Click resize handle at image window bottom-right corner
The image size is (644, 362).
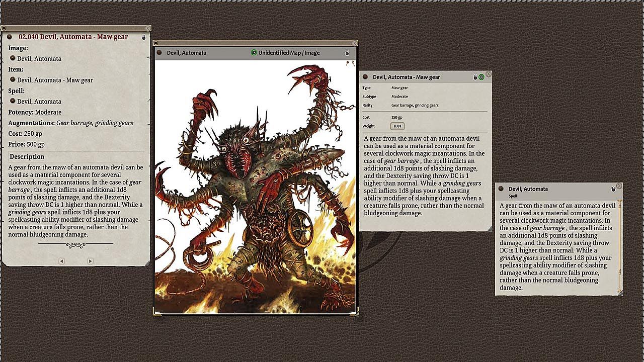point(356,314)
